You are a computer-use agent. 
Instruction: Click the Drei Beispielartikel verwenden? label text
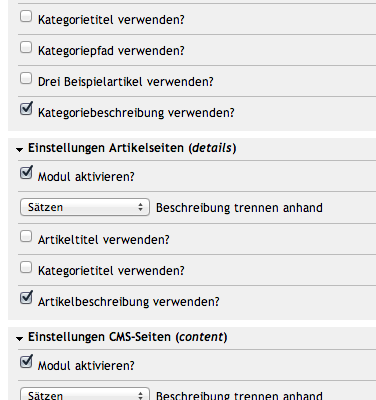[126, 82]
